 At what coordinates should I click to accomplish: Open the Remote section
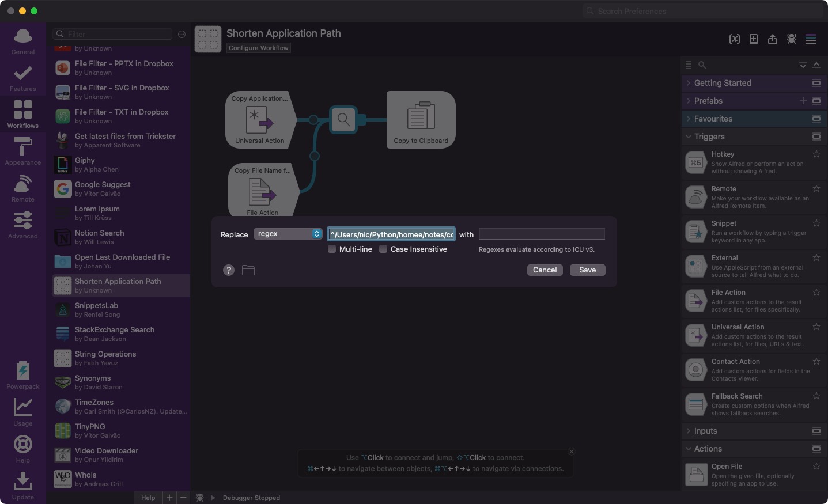23,189
